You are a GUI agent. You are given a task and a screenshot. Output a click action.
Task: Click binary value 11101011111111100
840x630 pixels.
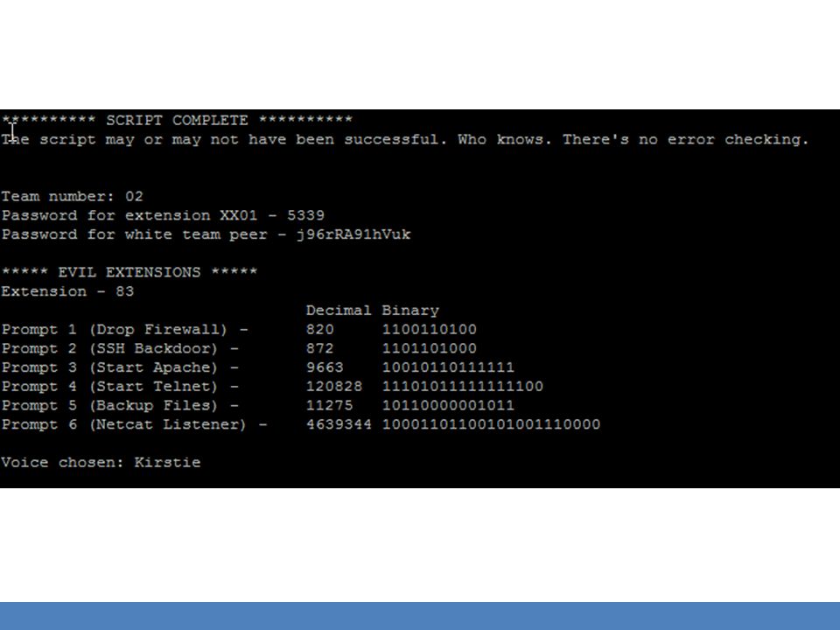[x=462, y=386]
